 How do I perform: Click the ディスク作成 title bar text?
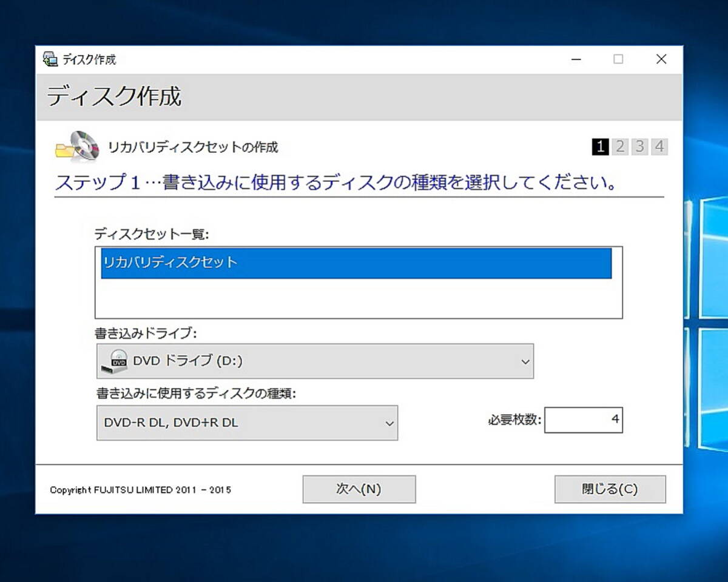(x=89, y=59)
